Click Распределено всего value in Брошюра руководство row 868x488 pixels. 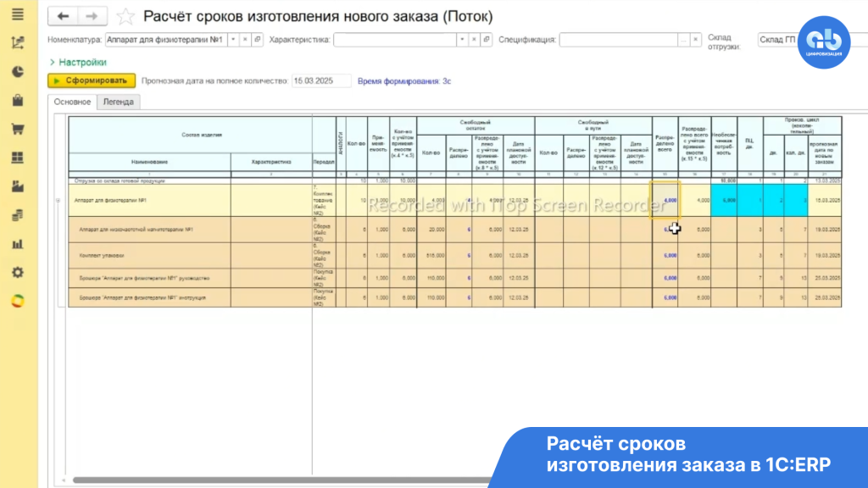665,278
